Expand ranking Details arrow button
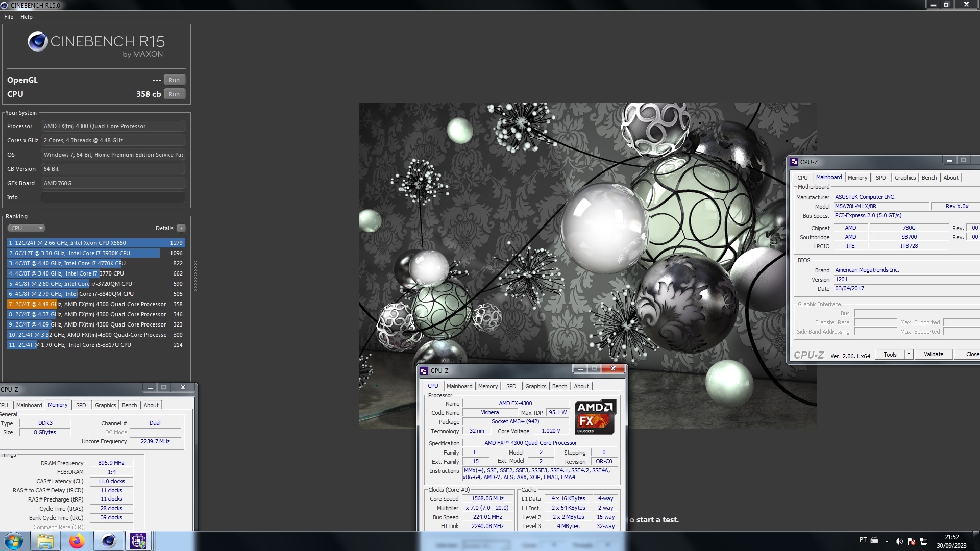Viewport: 980px width, 551px height. coord(181,228)
